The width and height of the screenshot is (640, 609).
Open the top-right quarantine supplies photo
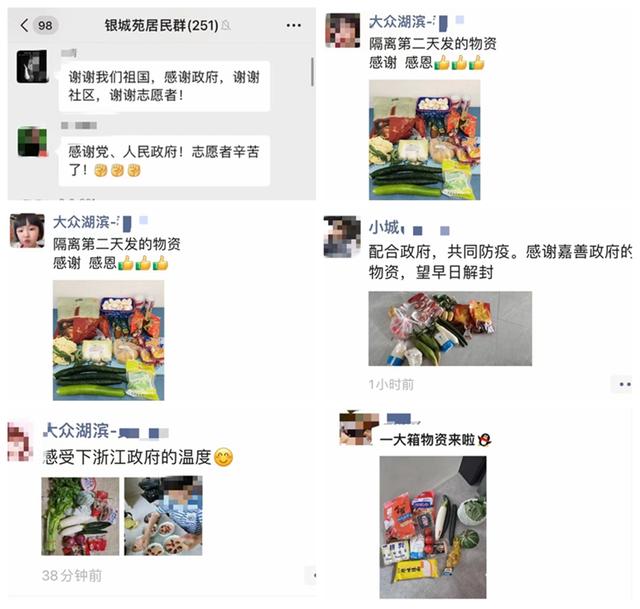point(424,140)
